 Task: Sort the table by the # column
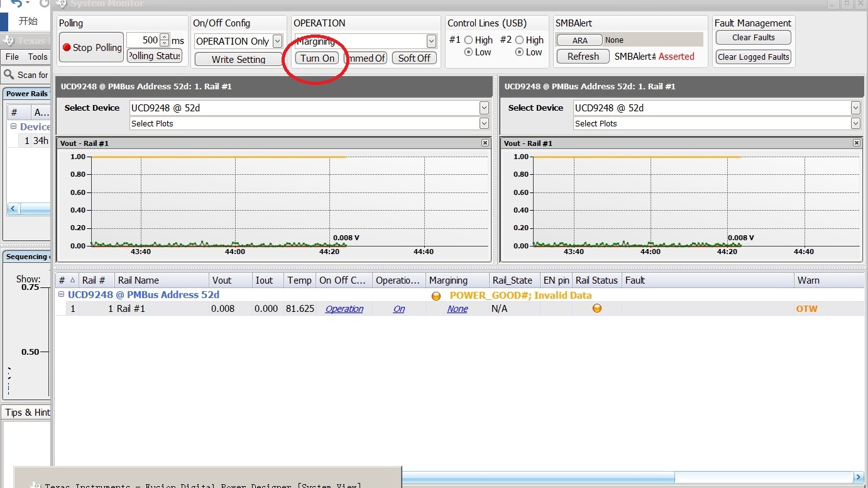(67, 280)
